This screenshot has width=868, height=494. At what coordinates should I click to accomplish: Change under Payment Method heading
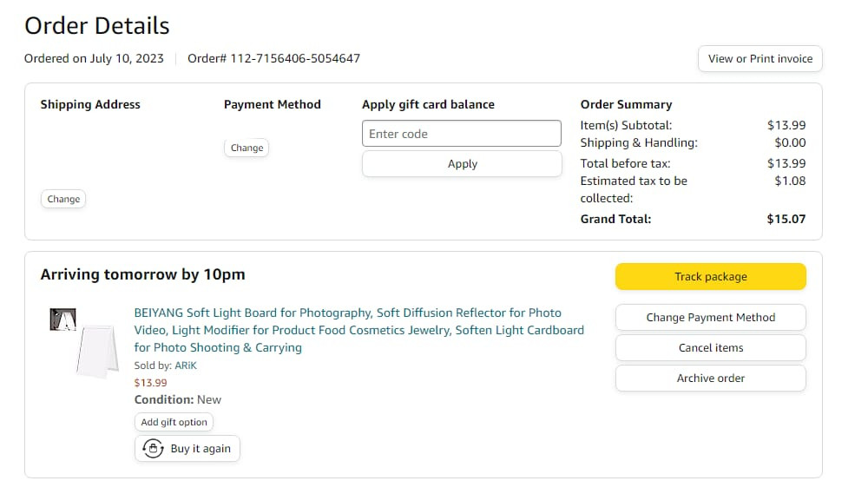[247, 148]
